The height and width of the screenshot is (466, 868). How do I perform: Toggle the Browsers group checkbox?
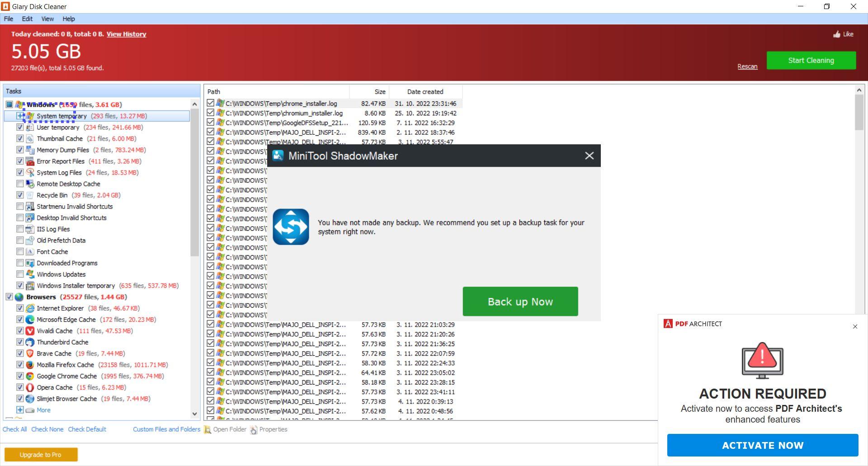9,297
